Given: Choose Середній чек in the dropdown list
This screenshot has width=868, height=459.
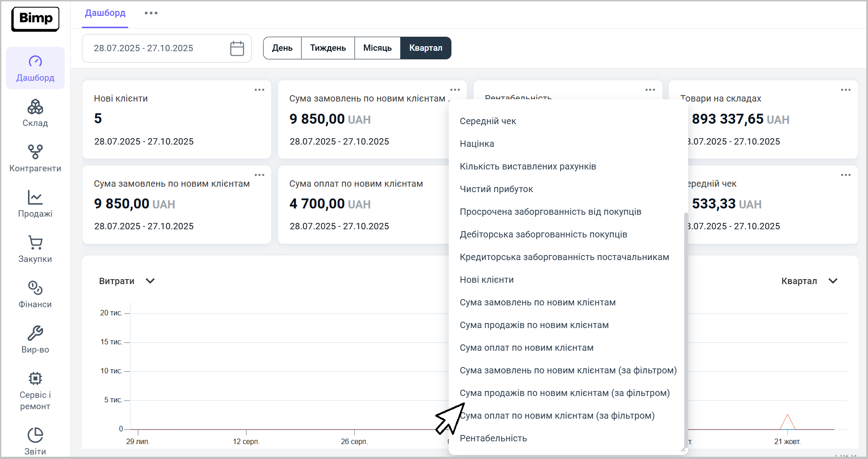Looking at the screenshot, I should click(x=488, y=121).
